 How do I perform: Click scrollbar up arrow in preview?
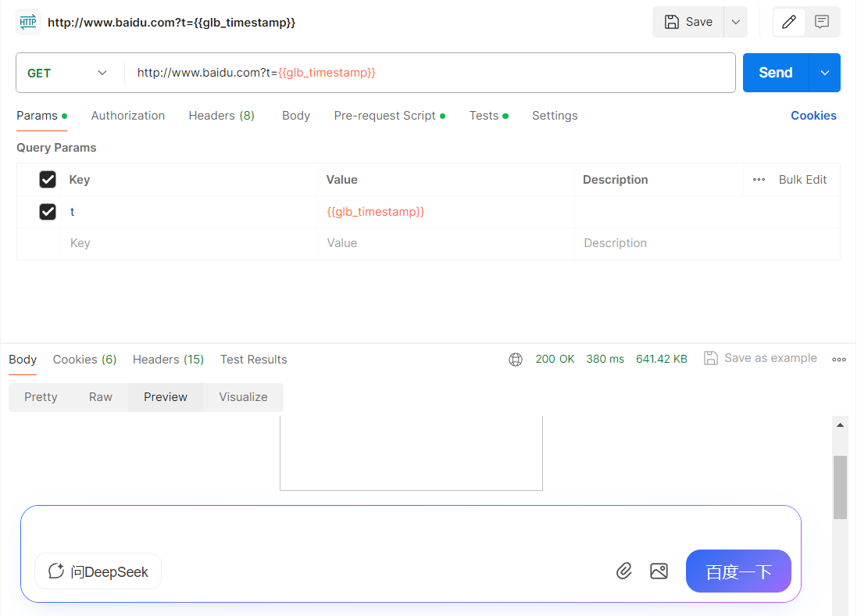[840, 425]
